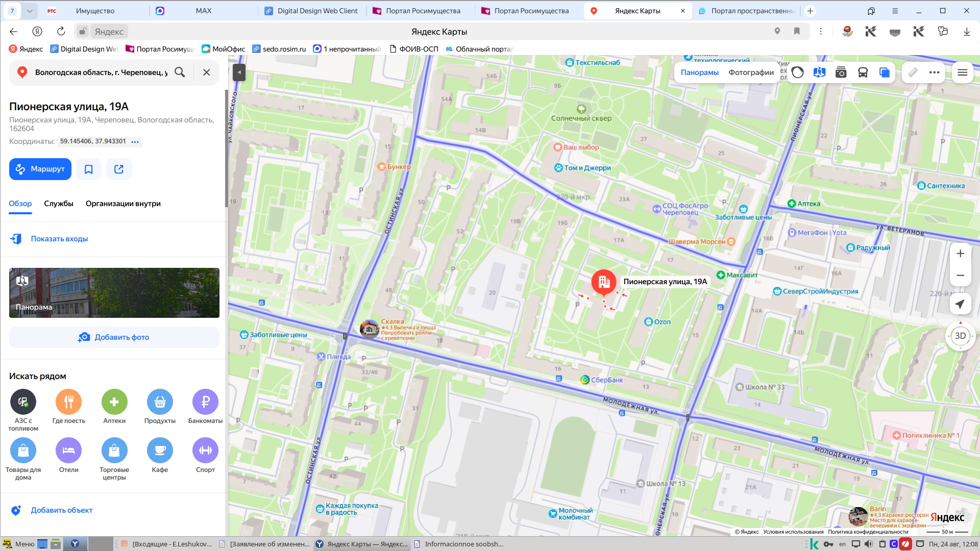Toggle the Панорамы map layer
The height and width of the screenshot is (551, 980).
(x=700, y=72)
